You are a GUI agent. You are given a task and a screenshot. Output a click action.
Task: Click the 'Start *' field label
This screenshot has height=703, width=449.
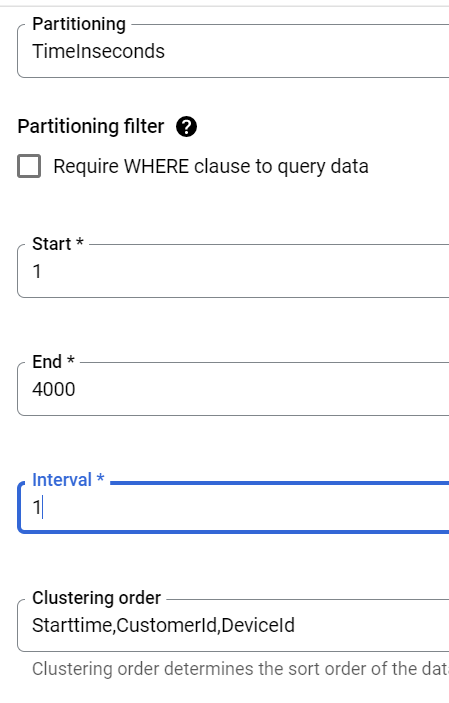[x=58, y=244]
